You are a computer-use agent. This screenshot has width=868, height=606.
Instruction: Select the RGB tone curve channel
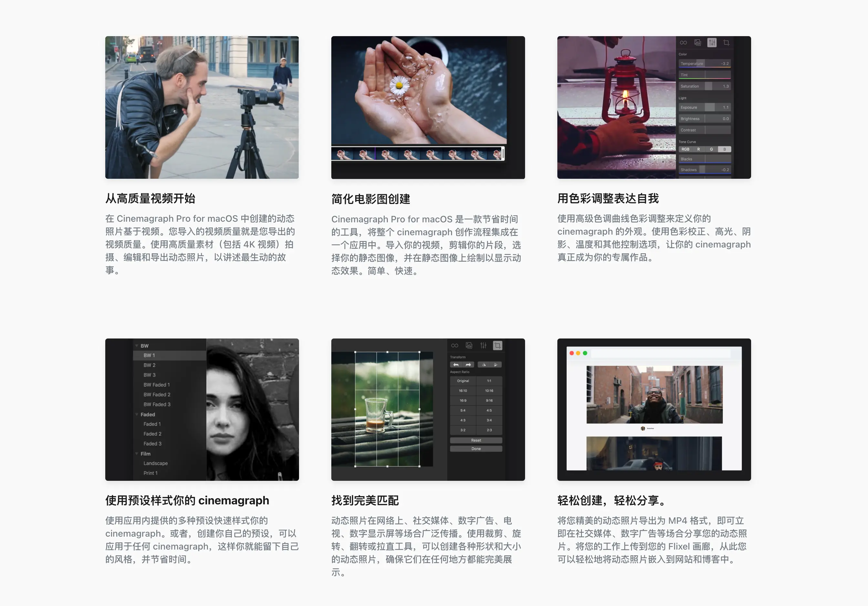[x=685, y=149]
